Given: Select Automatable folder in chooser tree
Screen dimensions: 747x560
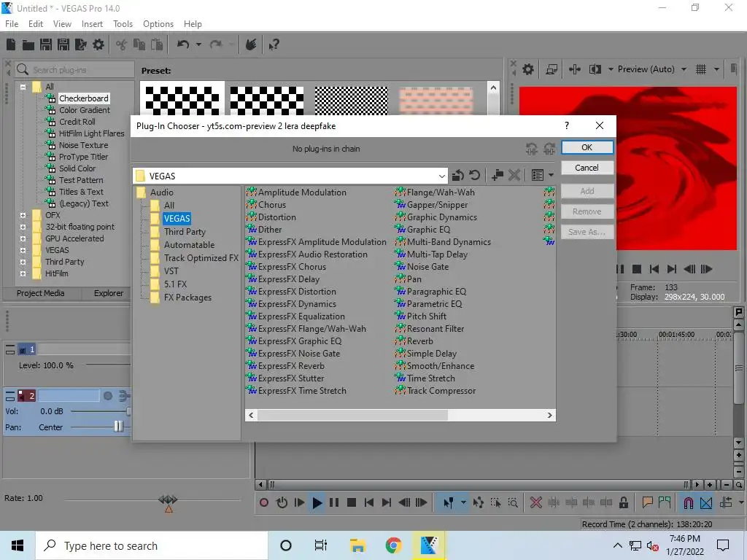Looking at the screenshot, I should tap(189, 245).
